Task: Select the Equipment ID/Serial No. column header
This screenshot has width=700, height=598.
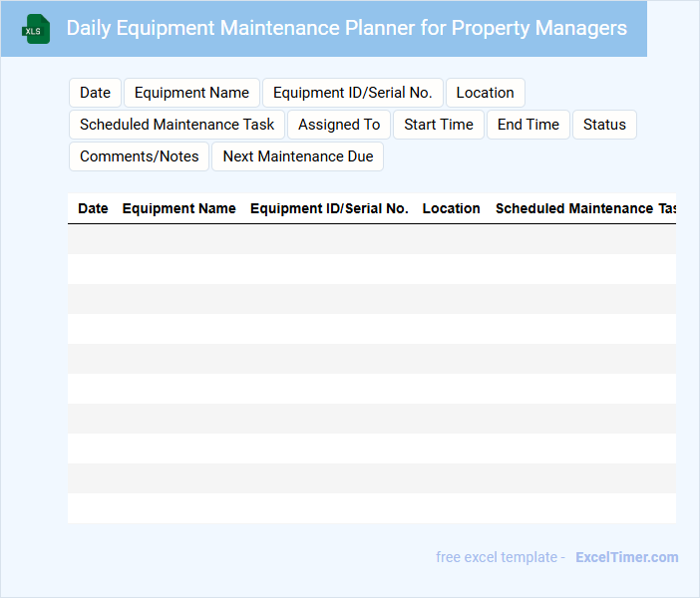Action: [x=329, y=208]
